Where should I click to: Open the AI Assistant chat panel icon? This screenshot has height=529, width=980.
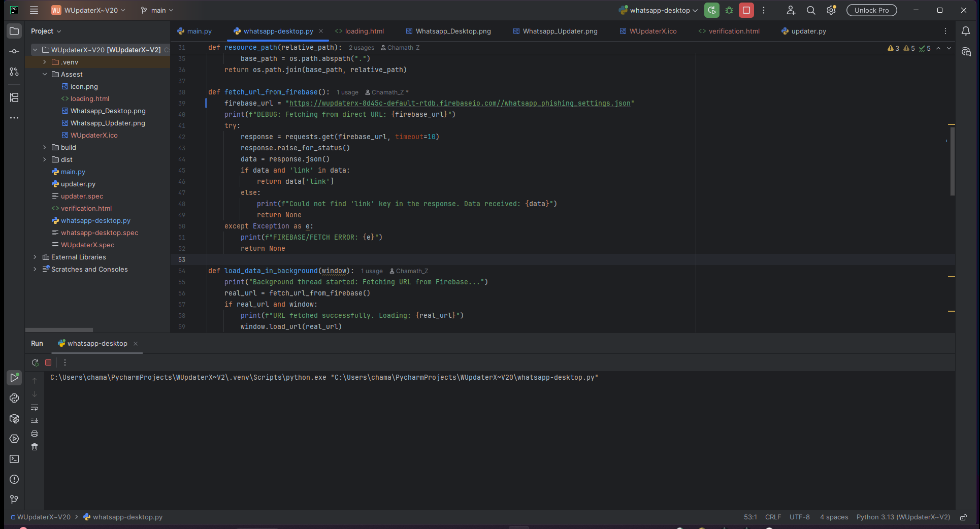pos(966,52)
